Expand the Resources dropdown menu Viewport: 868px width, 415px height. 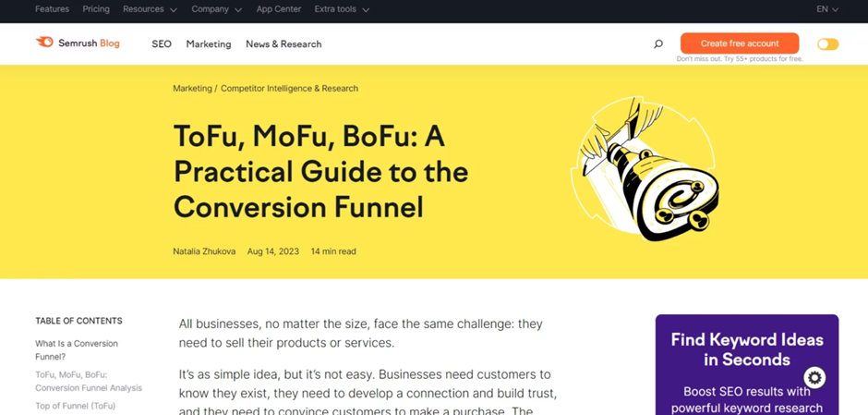coord(150,9)
